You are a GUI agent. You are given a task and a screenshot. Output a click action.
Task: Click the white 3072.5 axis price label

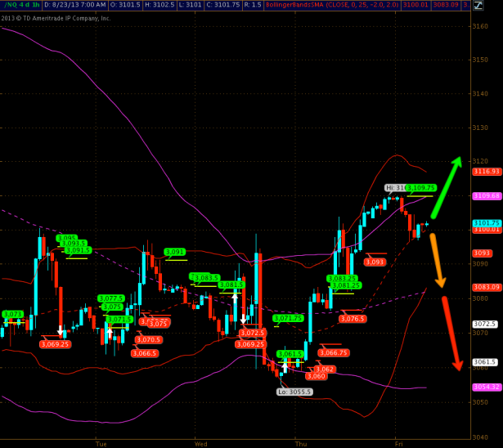coord(486,324)
